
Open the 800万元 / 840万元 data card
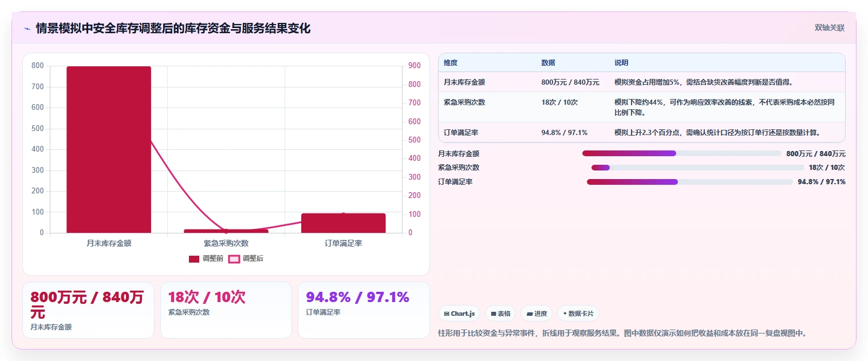tap(88, 310)
